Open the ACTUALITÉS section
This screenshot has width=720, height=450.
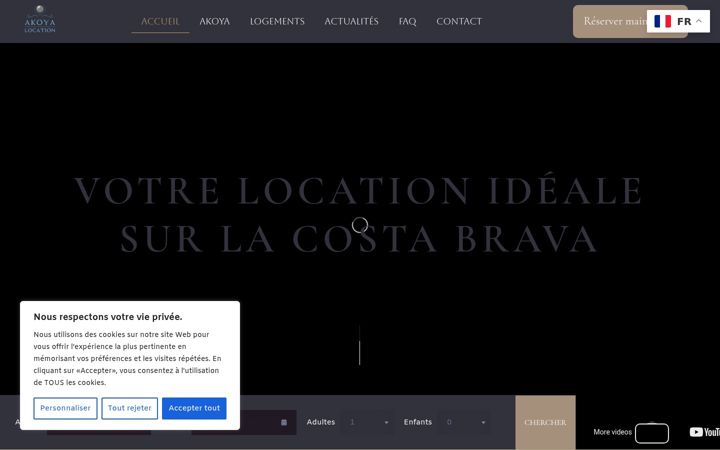click(351, 22)
